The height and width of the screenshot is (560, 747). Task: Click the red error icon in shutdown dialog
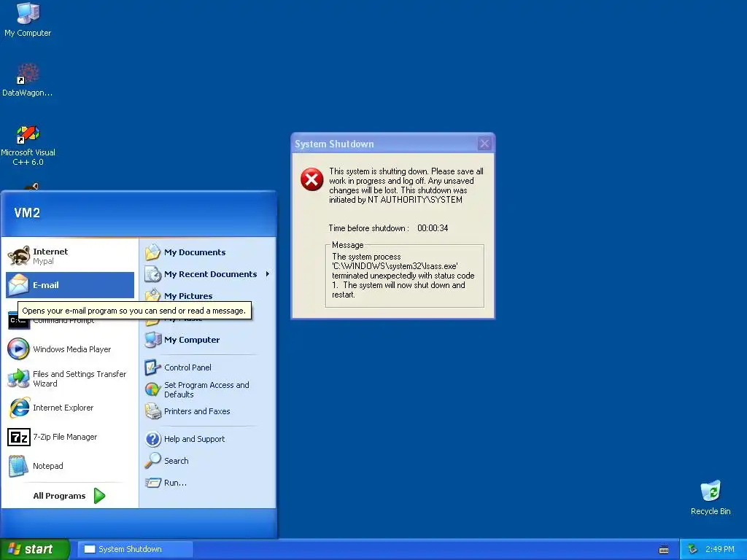pos(312,179)
